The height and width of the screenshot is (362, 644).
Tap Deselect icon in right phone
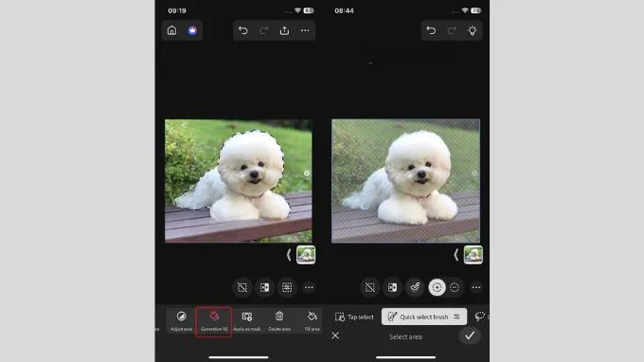pyautogui.click(x=370, y=287)
